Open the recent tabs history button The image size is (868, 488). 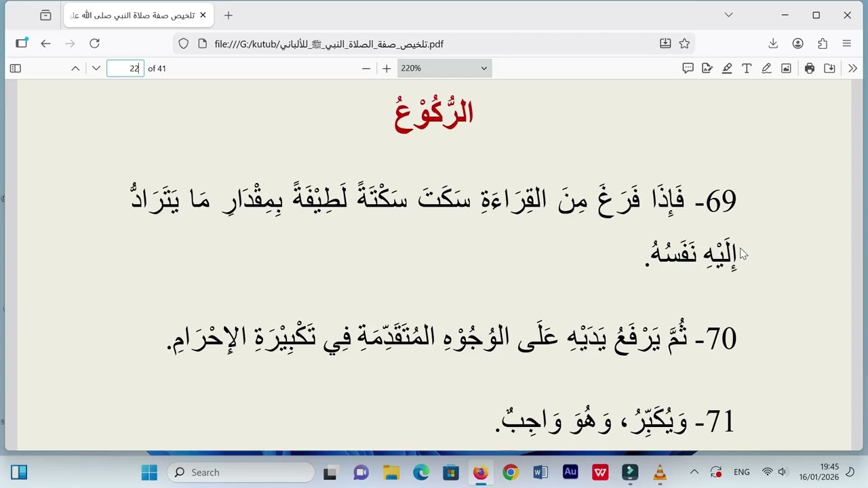pos(45,15)
